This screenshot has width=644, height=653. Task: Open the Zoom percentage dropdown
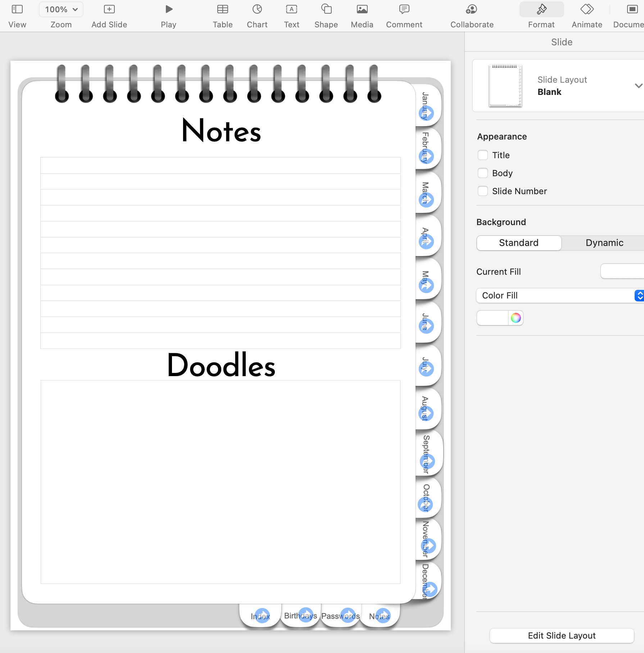[61, 9]
